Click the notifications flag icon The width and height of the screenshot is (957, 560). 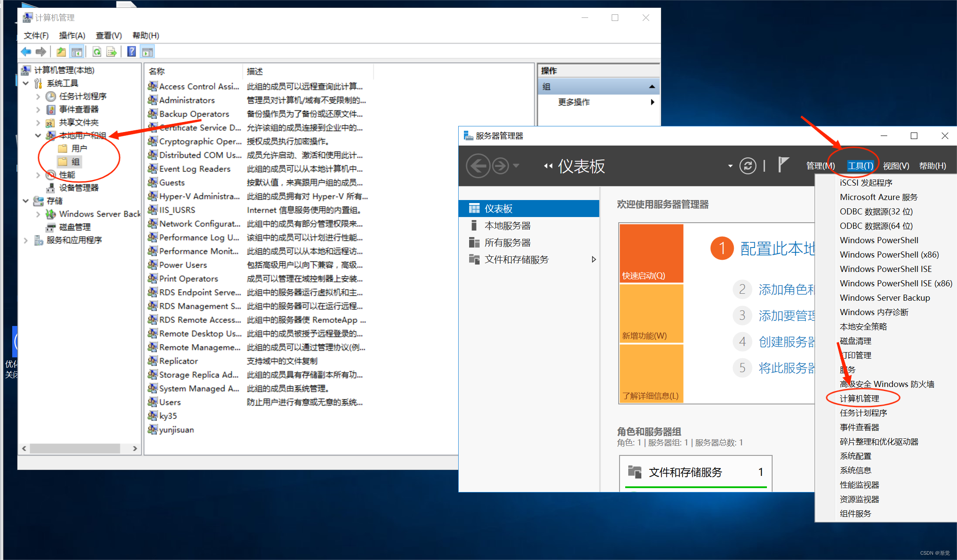click(783, 165)
